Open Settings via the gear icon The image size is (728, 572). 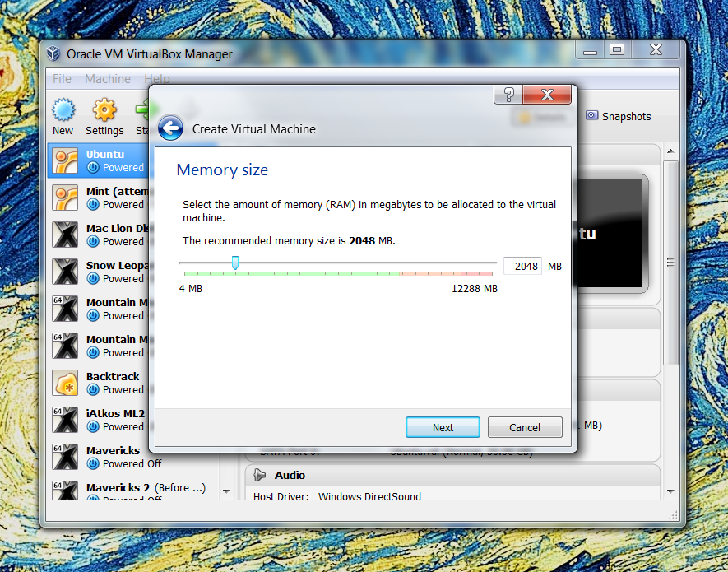[104, 110]
